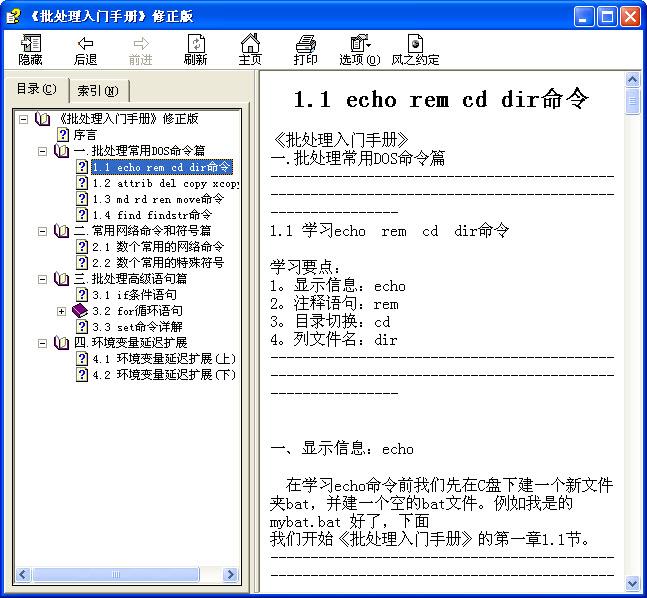
Task: Collapse the 四.环境变量延迟扩展 branch
Action: point(42,343)
